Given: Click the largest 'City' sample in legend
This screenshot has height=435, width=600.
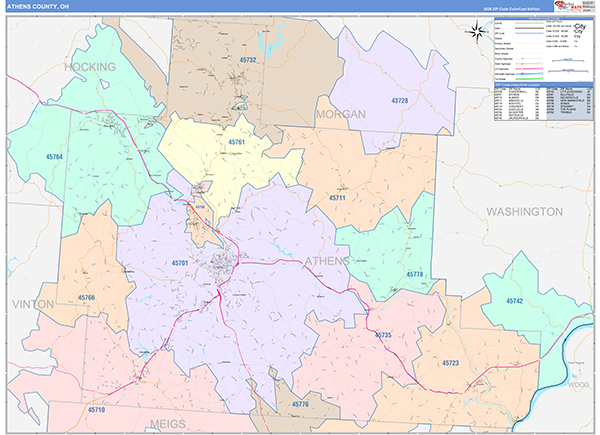Looking at the screenshot, I should tap(580, 26).
